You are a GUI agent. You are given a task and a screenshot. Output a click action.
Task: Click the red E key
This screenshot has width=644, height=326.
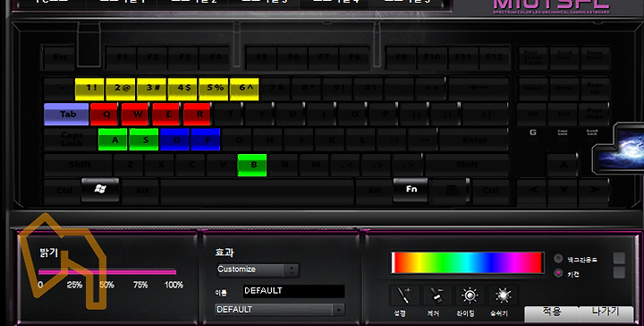click(166, 114)
